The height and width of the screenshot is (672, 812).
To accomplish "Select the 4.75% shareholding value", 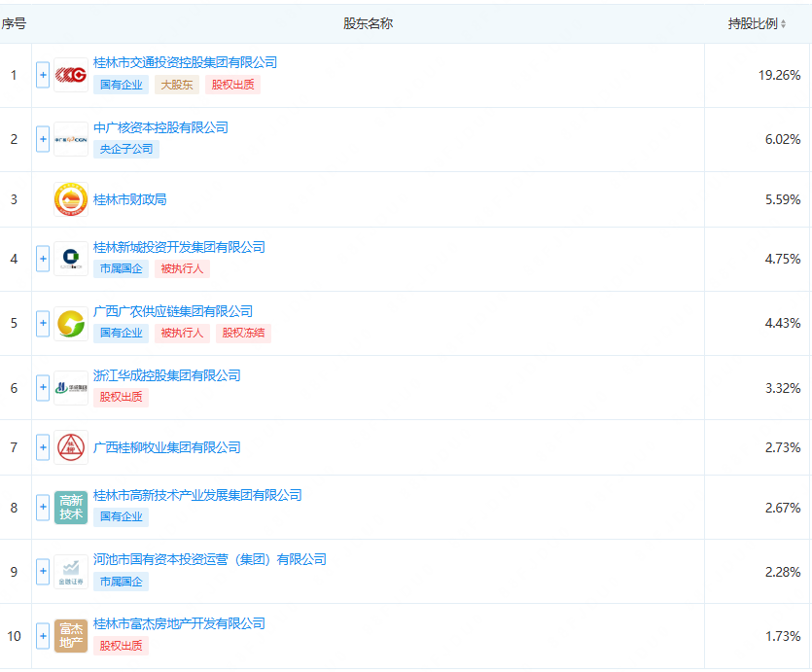I will [x=783, y=259].
